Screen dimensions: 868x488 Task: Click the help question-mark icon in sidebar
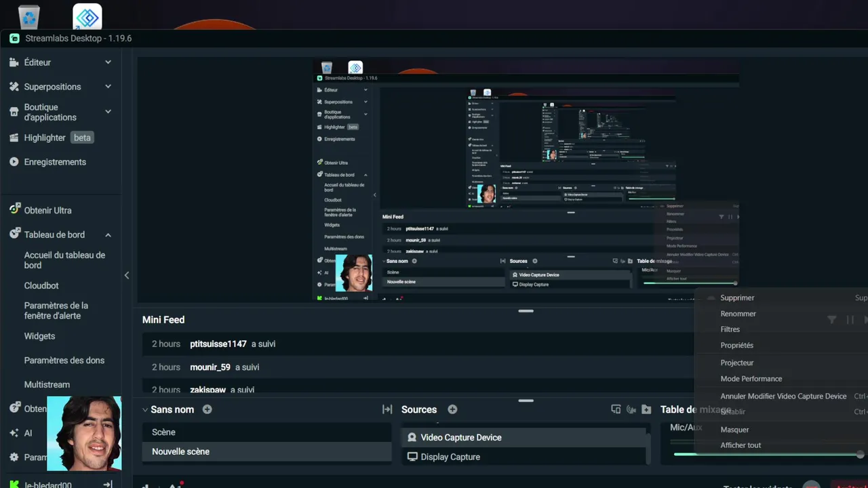point(14,409)
